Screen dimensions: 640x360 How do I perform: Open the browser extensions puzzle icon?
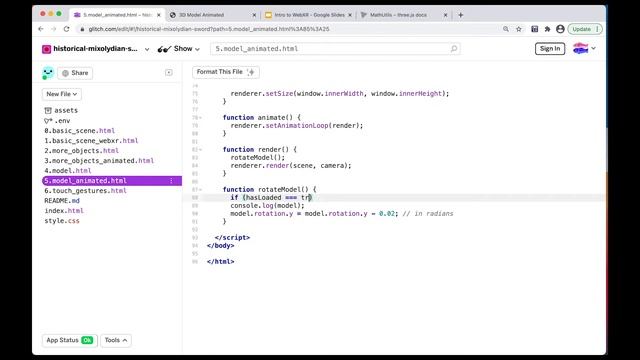pos(547,29)
